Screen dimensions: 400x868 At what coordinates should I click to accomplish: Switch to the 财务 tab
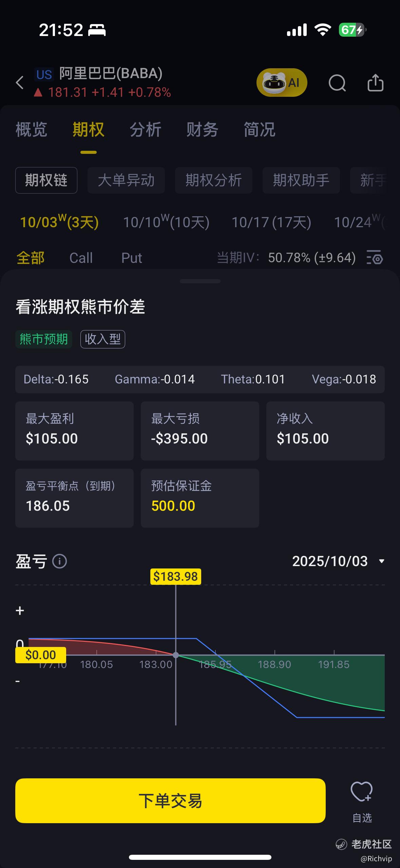202,129
